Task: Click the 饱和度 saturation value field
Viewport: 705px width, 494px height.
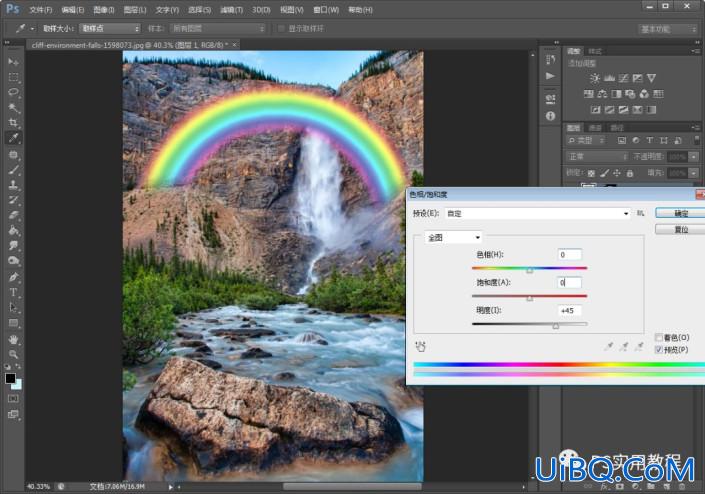Action: 569,282
